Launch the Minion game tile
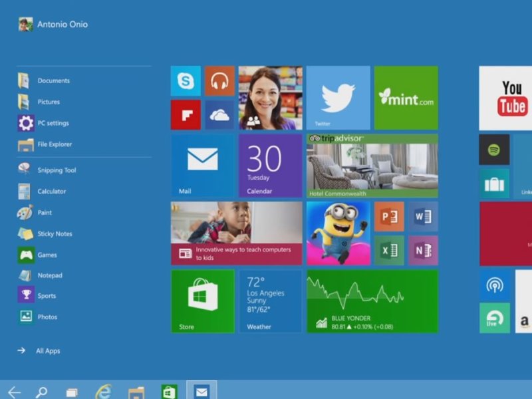Image resolution: width=532 pixels, height=399 pixels. 338,233
